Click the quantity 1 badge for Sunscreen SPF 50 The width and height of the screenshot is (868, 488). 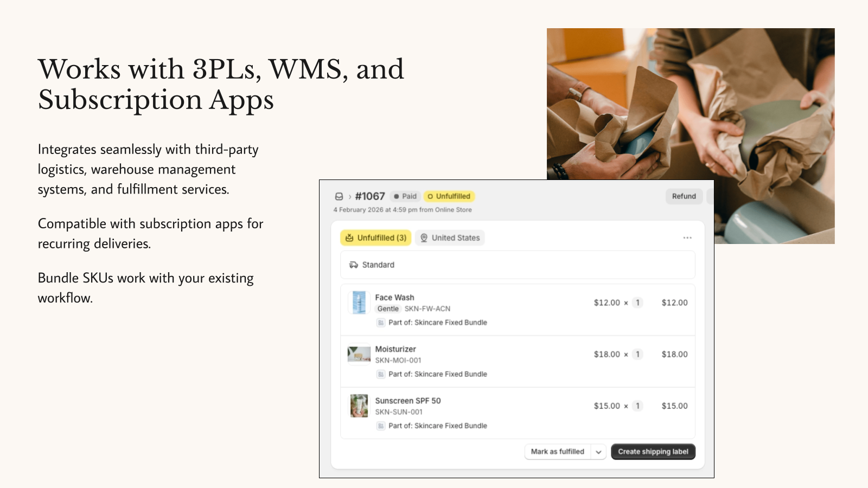point(637,406)
